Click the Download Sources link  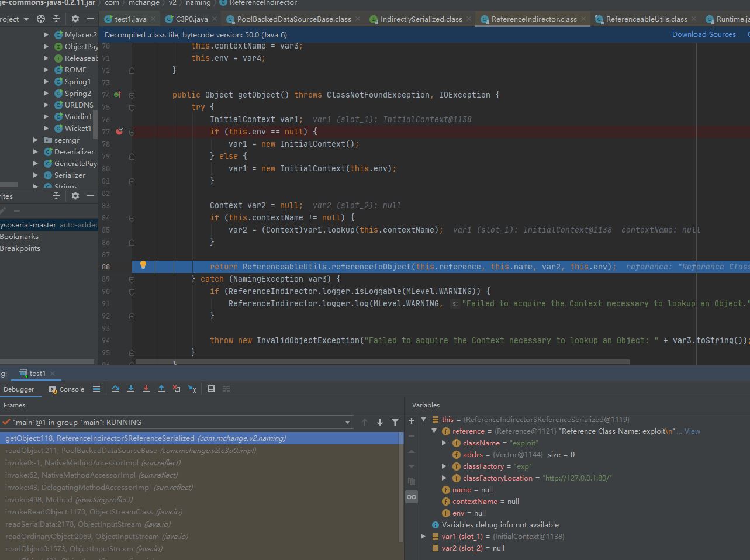(x=704, y=34)
